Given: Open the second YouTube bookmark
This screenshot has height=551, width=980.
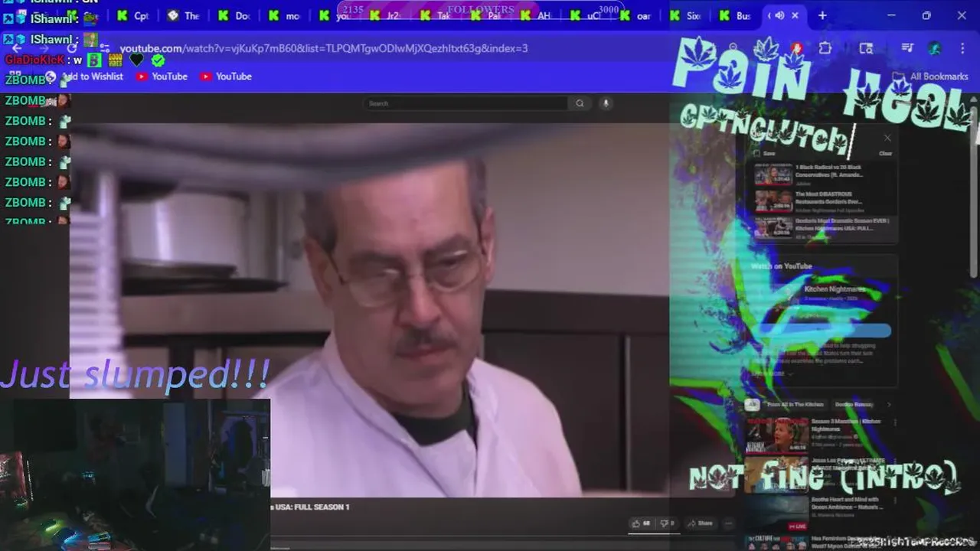Looking at the screenshot, I should pyautogui.click(x=226, y=77).
